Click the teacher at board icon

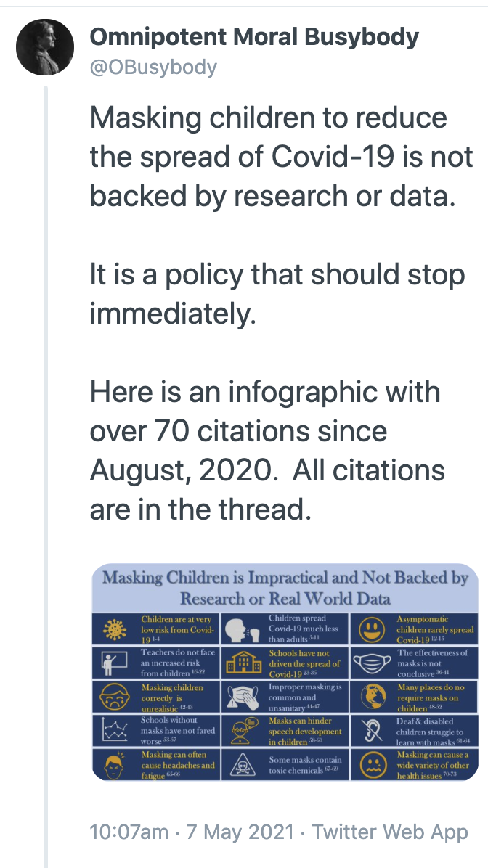[115, 663]
